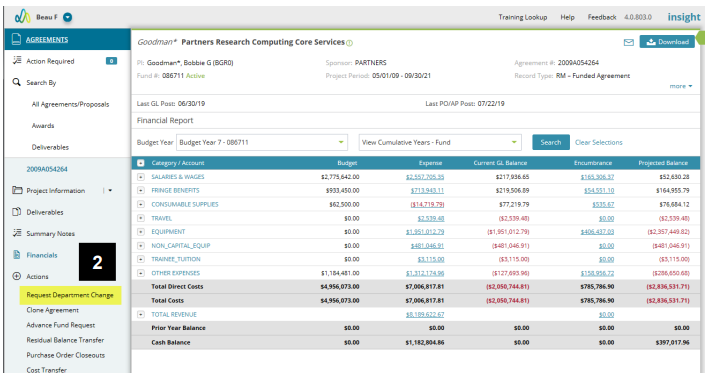Click the Actions plus circle icon
The width and height of the screenshot is (710, 376).
click(x=17, y=276)
